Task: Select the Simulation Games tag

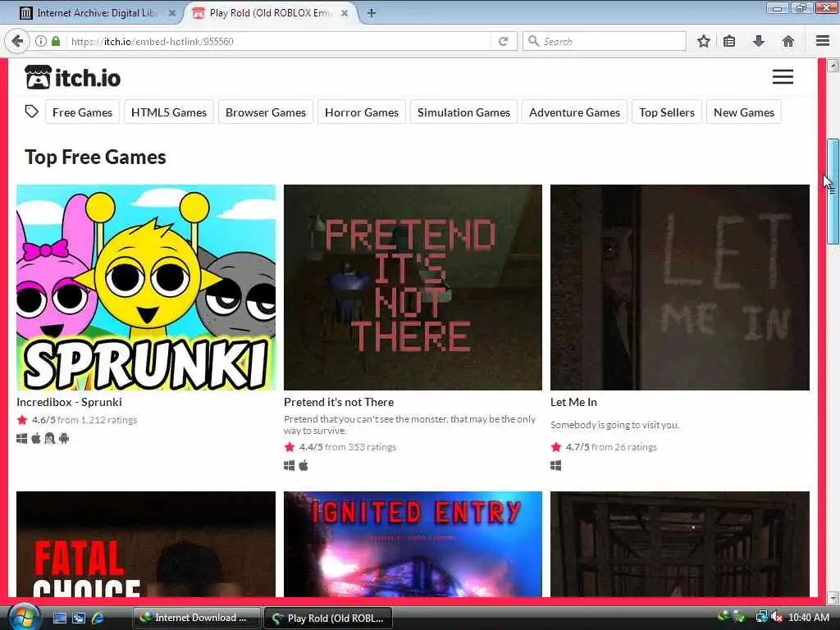Action: (464, 112)
